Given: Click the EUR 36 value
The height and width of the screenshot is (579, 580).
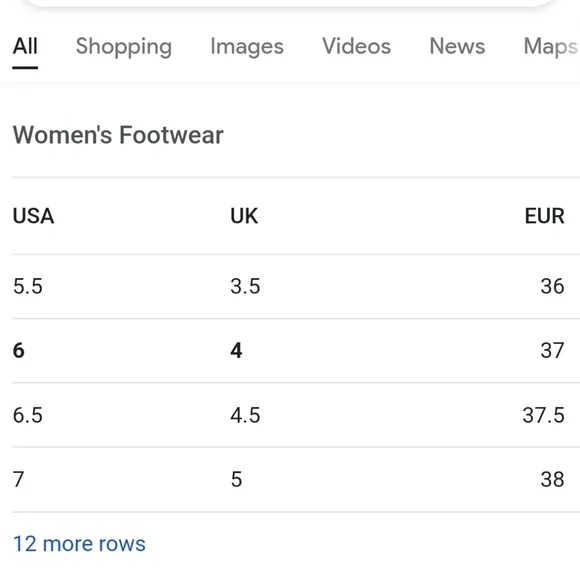Looking at the screenshot, I should [x=552, y=286].
